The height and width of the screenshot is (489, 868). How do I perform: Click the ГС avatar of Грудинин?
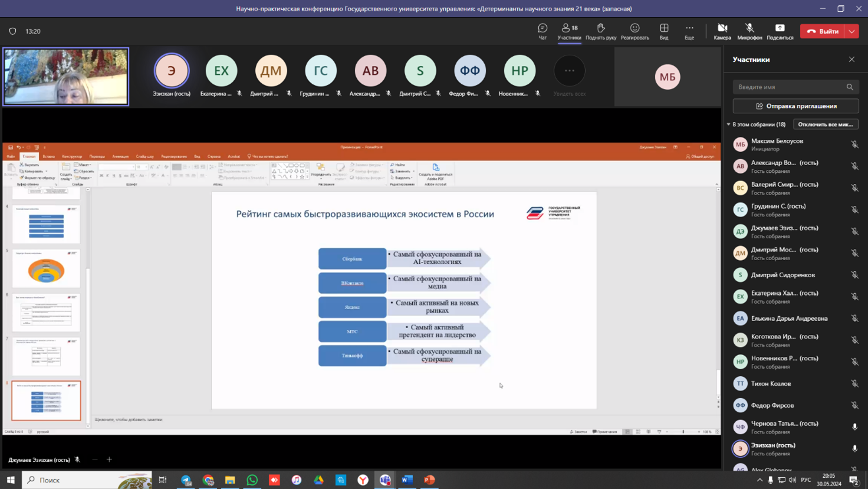pos(321,71)
